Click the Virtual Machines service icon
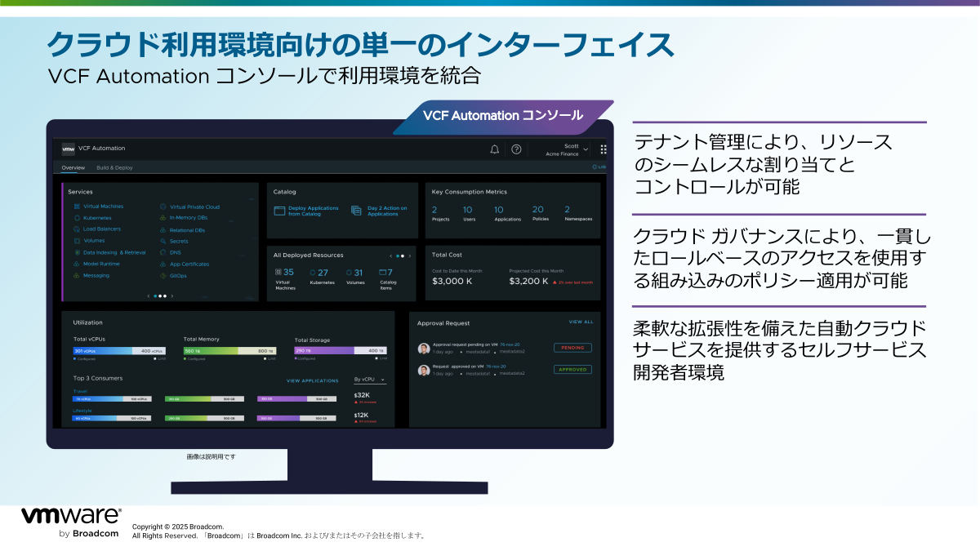 coord(77,207)
